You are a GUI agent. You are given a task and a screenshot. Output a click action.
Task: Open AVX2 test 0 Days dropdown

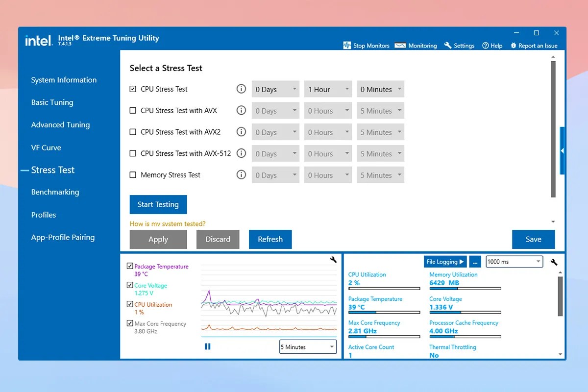point(275,132)
